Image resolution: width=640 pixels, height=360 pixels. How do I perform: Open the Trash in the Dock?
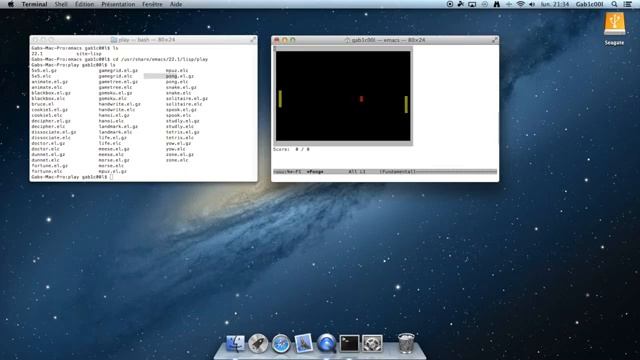tap(406, 343)
